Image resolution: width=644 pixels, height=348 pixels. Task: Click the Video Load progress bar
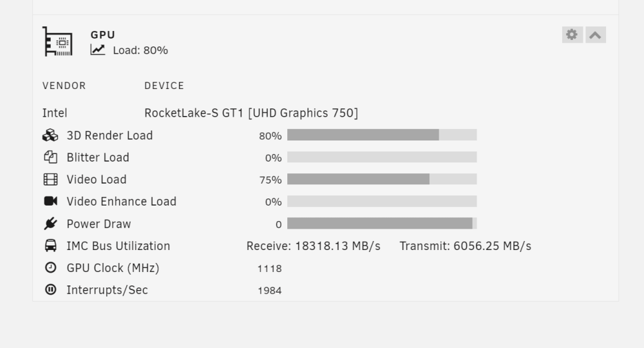tap(382, 179)
